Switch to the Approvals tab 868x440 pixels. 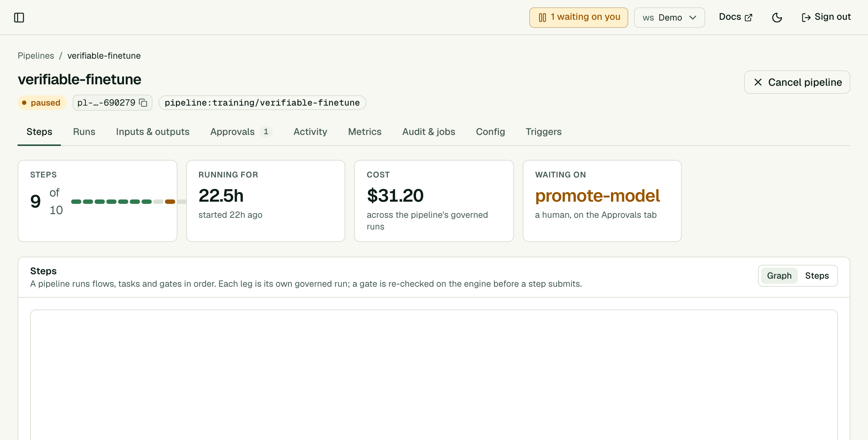pyautogui.click(x=241, y=132)
